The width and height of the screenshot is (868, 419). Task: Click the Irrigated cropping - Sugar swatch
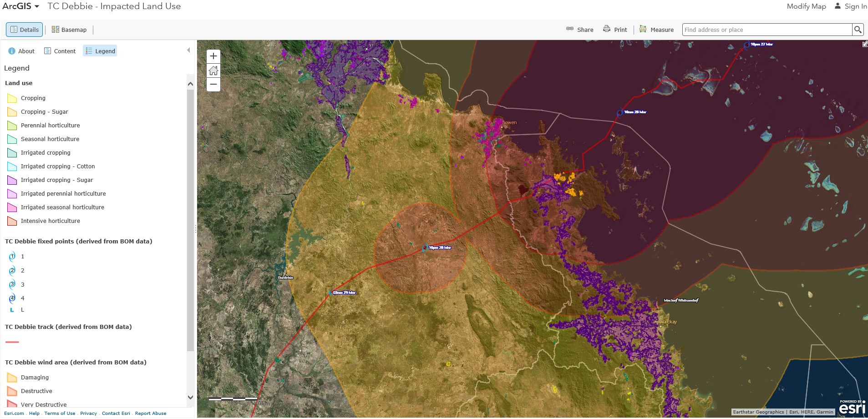pos(12,180)
